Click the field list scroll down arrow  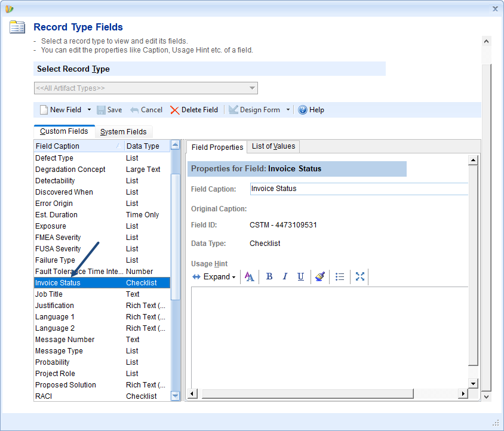pyautogui.click(x=175, y=396)
